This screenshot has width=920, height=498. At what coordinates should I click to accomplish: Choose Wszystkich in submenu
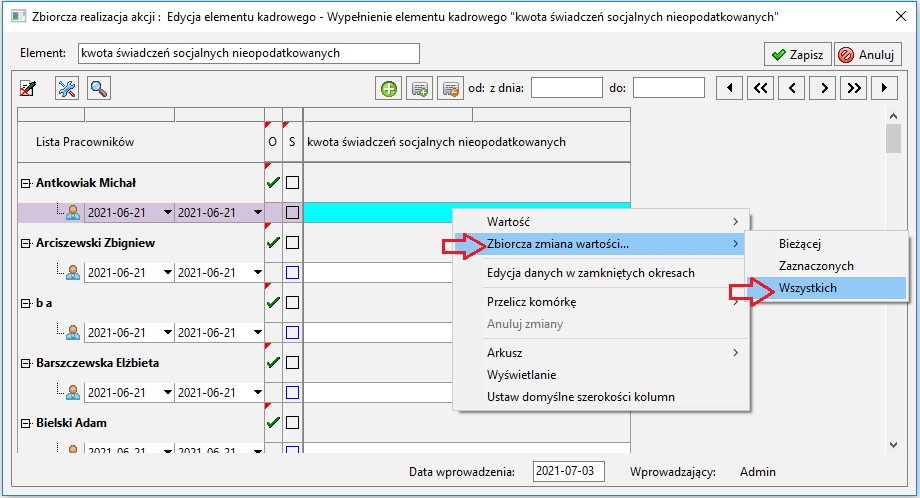(x=827, y=288)
